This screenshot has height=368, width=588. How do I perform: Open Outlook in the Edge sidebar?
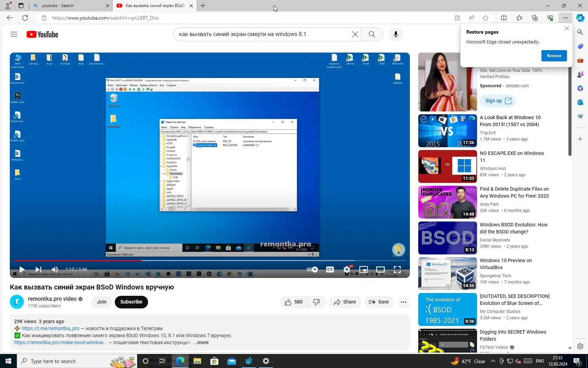pyautogui.click(x=580, y=102)
